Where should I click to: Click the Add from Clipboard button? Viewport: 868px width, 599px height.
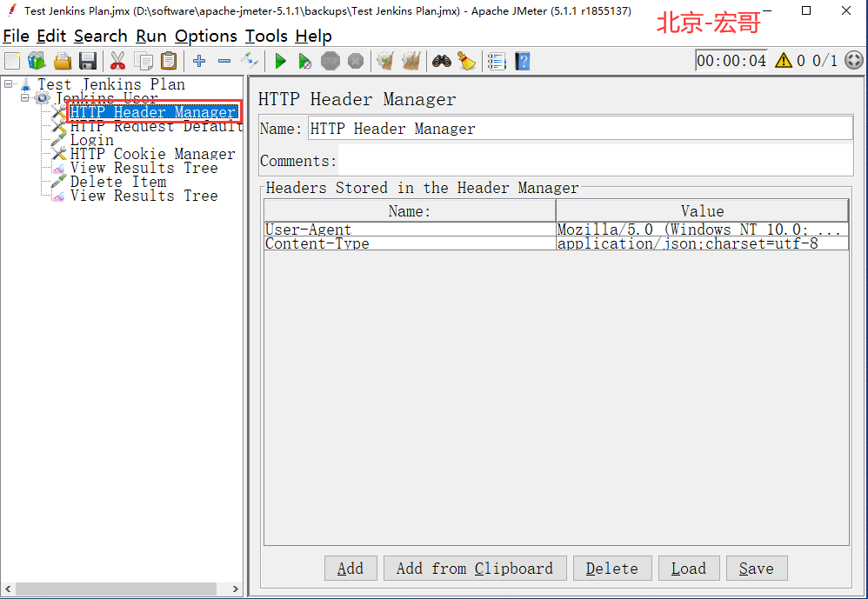click(475, 568)
